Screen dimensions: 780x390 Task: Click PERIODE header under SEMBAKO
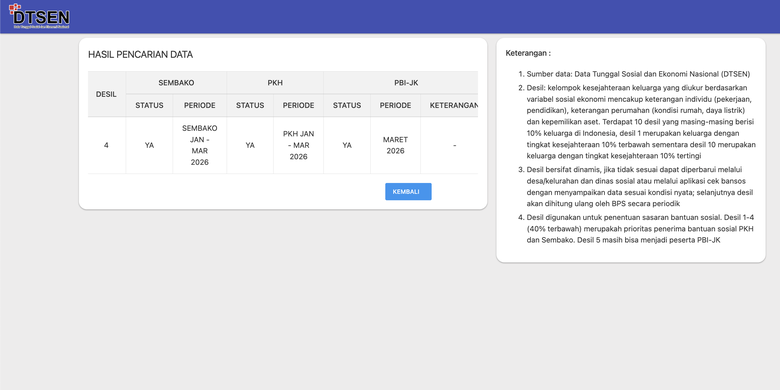point(199,105)
